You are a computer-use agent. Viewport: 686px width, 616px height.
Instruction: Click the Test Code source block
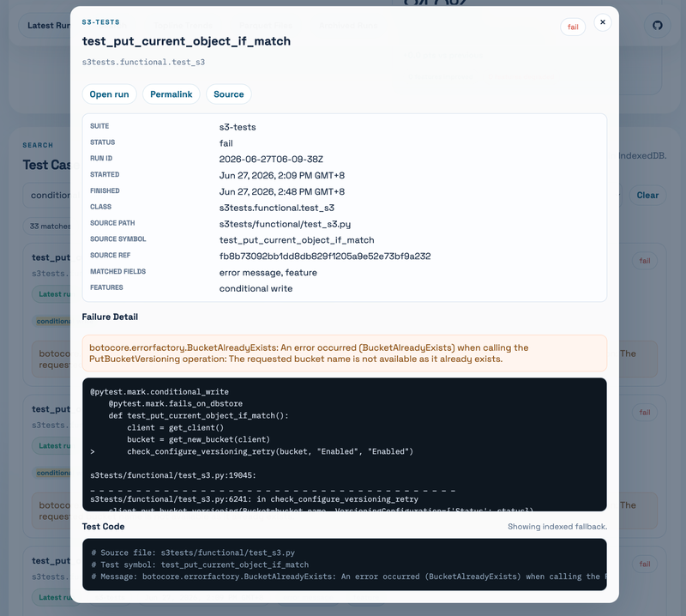tap(345, 565)
